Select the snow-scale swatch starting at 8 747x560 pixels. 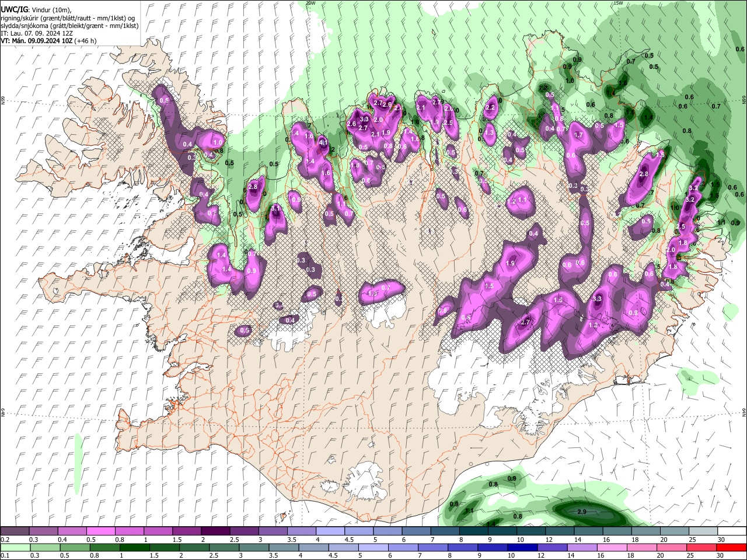click(x=473, y=531)
